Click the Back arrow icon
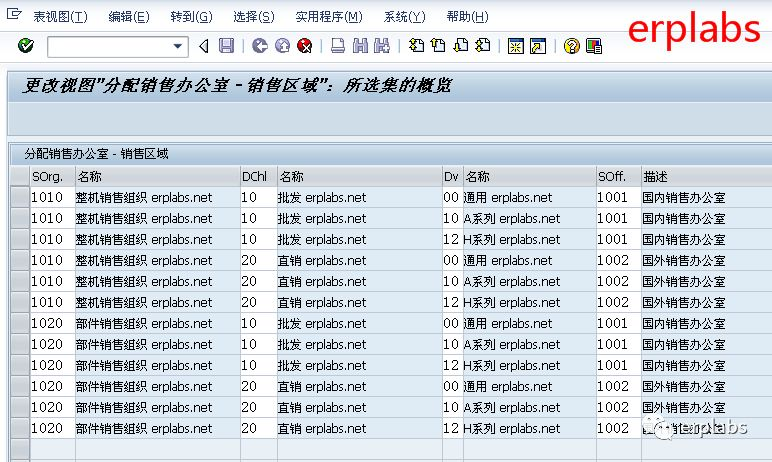This screenshot has width=772, height=462. pos(259,46)
